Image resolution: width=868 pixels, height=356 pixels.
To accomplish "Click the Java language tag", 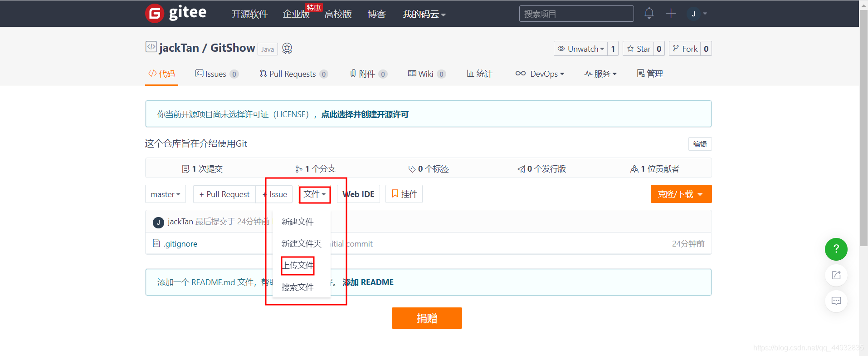I will [x=268, y=49].
